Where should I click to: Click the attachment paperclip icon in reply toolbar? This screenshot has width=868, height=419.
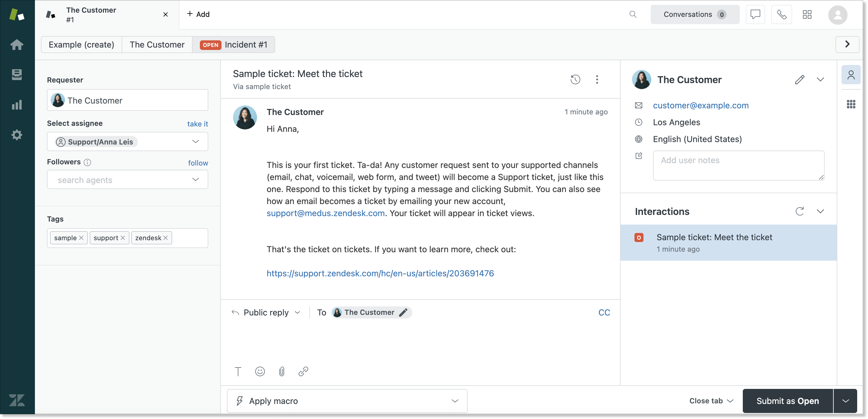(x=282, y=371)
